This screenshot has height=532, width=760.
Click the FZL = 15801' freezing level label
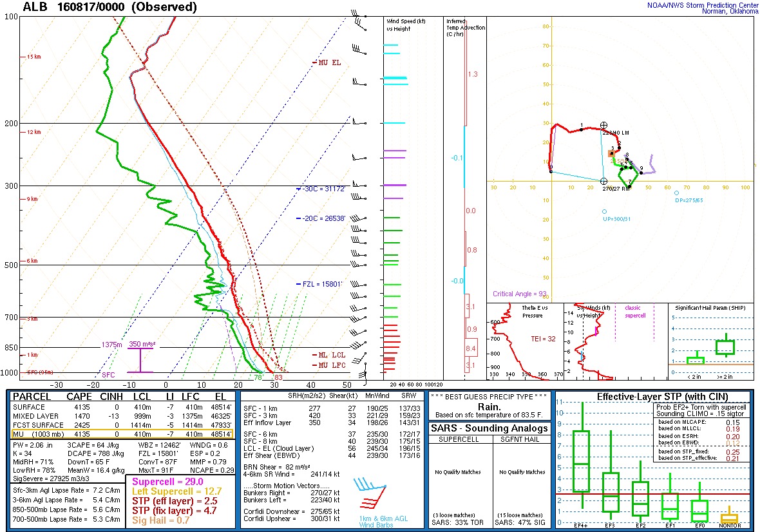[323, 284]
